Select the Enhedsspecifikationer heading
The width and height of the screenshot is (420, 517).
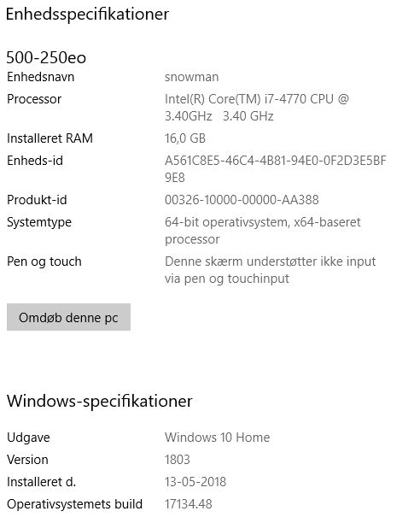click(87, 15)
